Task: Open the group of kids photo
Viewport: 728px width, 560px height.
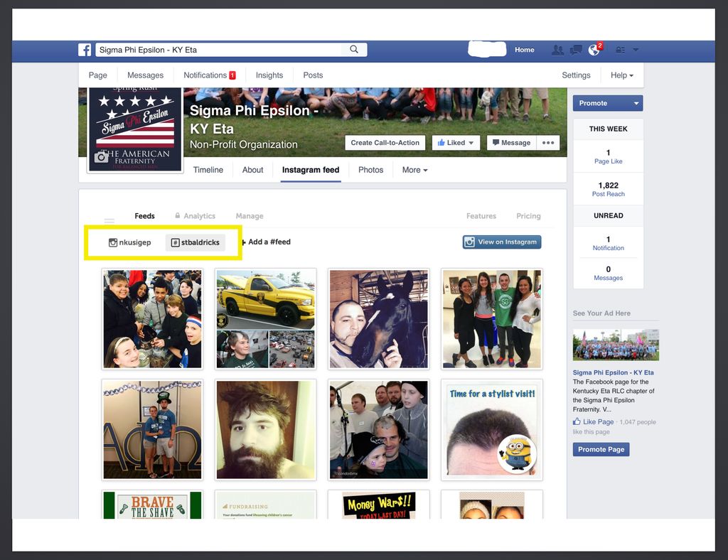Action: click(152, 319)
